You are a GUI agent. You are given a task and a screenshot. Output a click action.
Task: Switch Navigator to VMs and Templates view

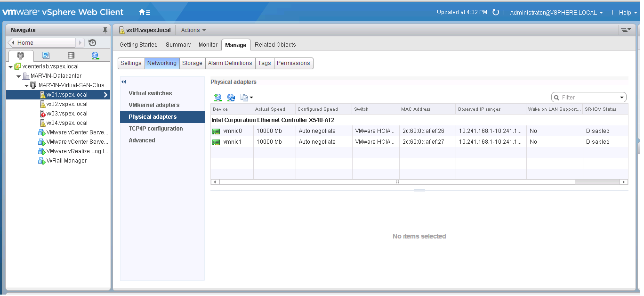coord(46,56)
